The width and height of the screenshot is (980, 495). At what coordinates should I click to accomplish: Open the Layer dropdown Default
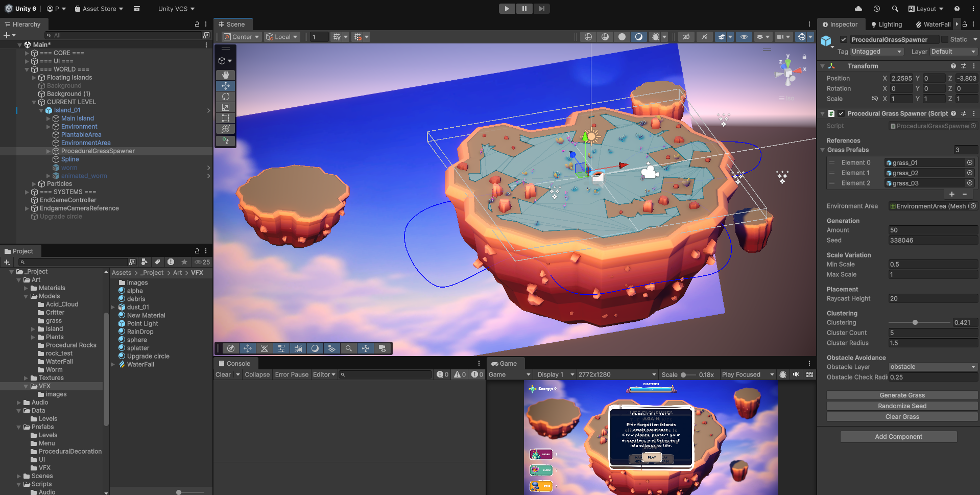pos(953,52)
